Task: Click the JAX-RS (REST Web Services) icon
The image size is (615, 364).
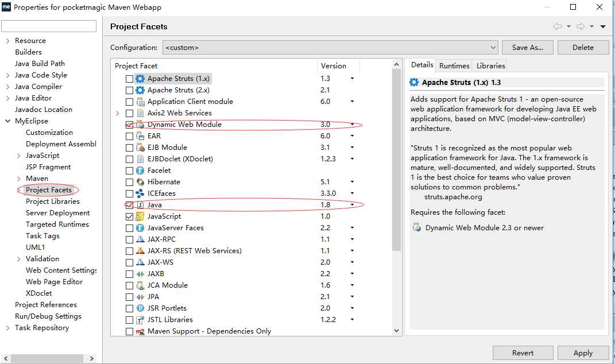Action: pos(140,251)
